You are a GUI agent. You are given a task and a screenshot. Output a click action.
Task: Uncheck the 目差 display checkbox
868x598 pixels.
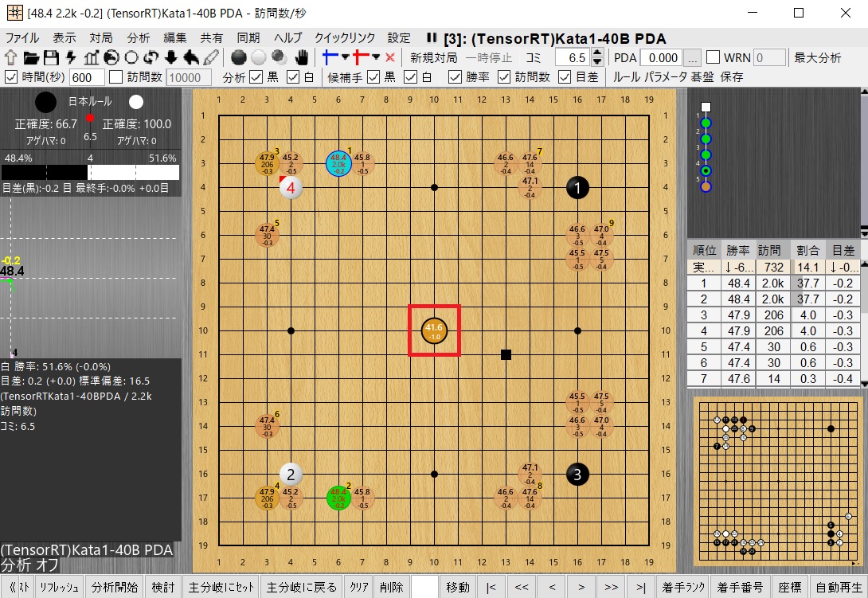point(564,77)
